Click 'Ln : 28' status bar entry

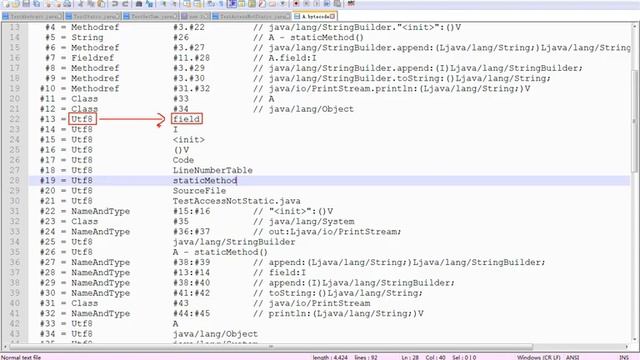pos(410,357)
